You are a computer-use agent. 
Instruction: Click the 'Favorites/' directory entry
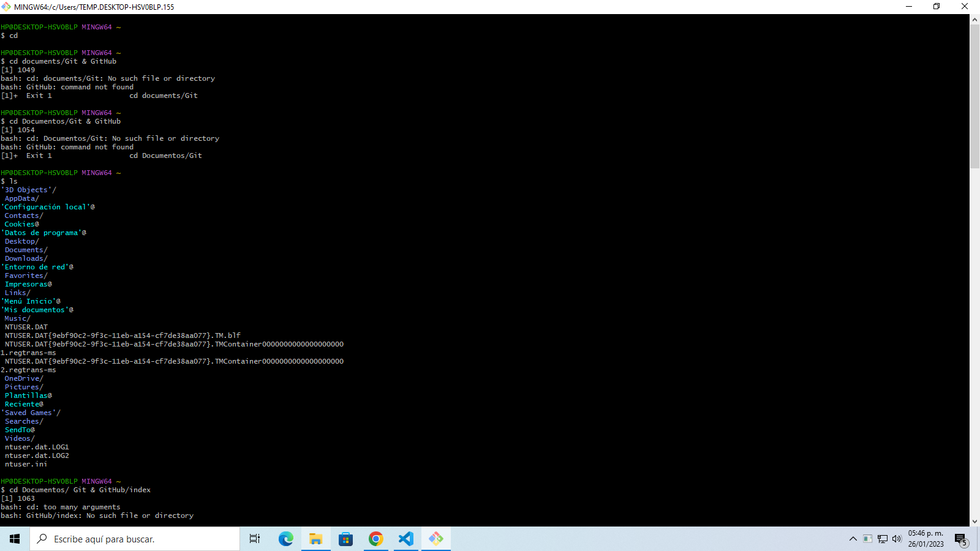(x=26, y=275)
